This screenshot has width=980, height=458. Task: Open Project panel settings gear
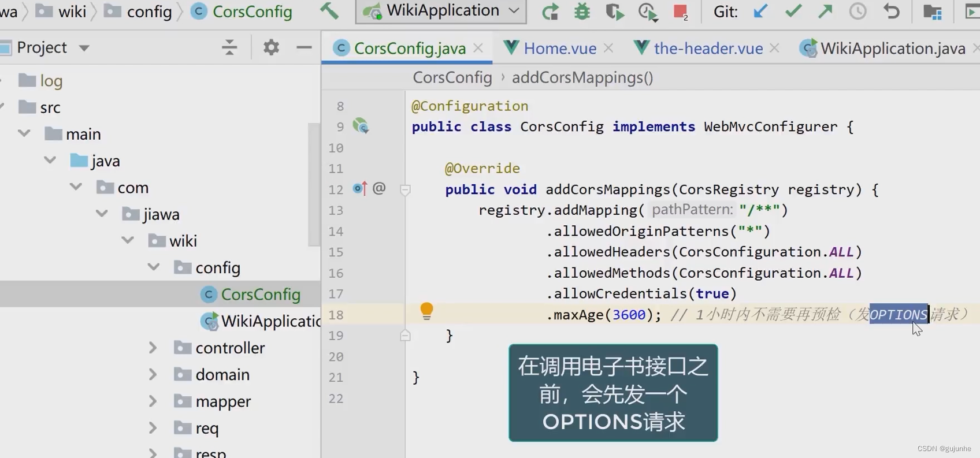click(x=271, y=47)
